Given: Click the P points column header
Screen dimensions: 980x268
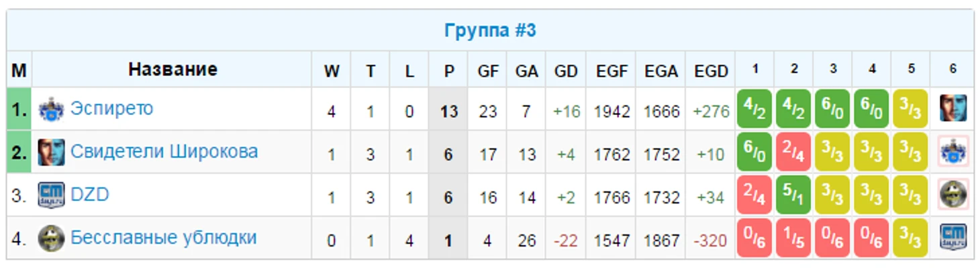Looking at the screenshot, I should coord(449,71).
